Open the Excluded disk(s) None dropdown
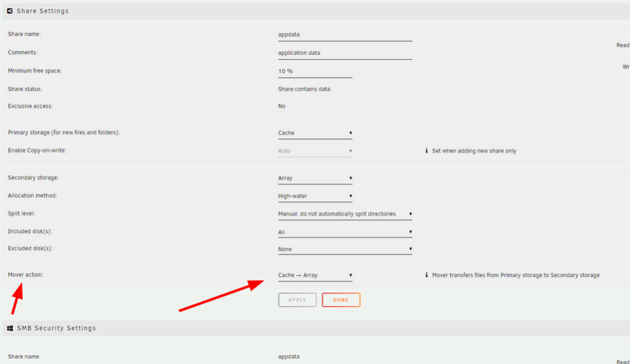This screenshot has height=364, width=630. point(345,249)
